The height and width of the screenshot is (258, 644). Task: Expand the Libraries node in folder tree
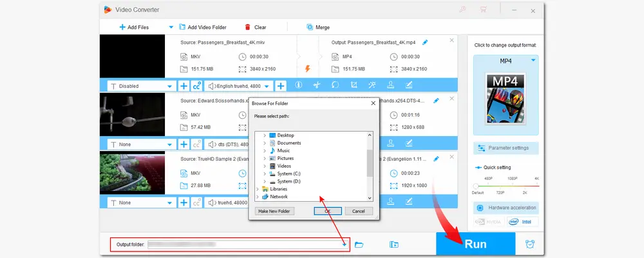pyautogui.click(x=258, y=189)
